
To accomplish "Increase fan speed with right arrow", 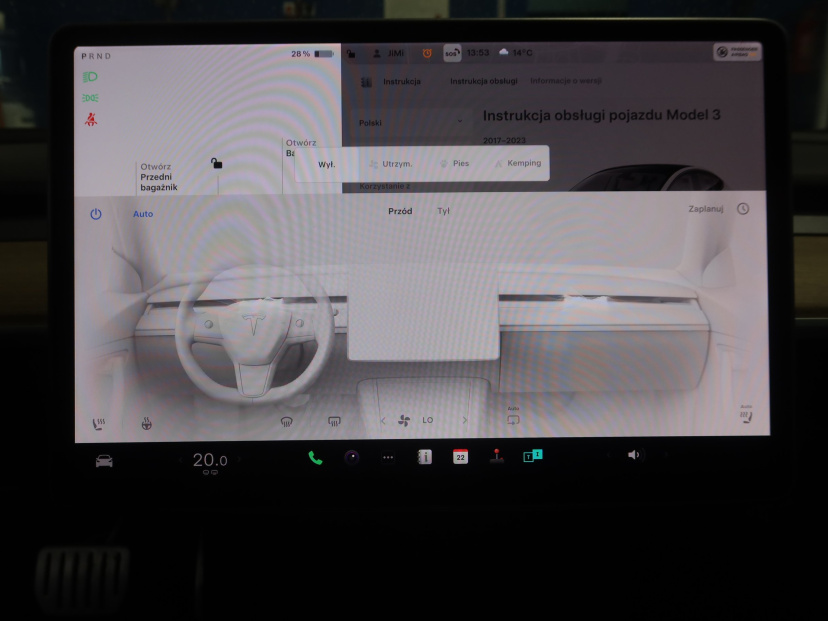I will coord(465,420).
